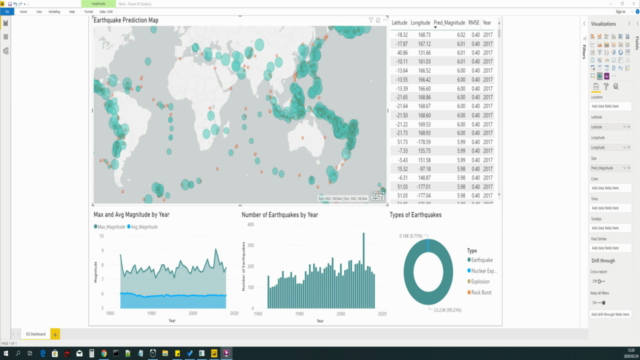Redo the last action

coord(20,4)
